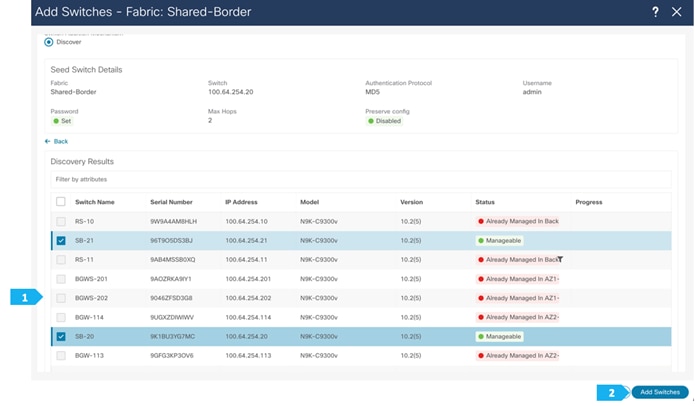The image size is (695, 406).
Task: Close the Add Switches dialog
Action: (676, 12)
